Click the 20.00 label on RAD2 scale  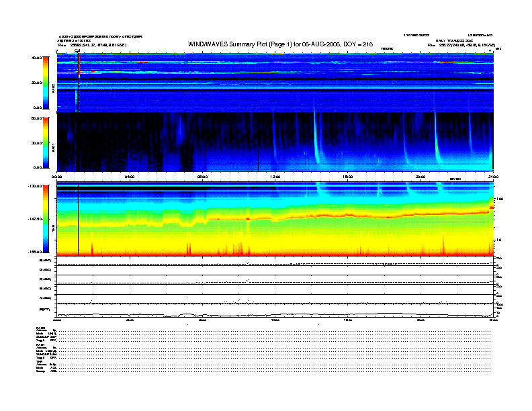pyautogui.click(x=37, y=83)
